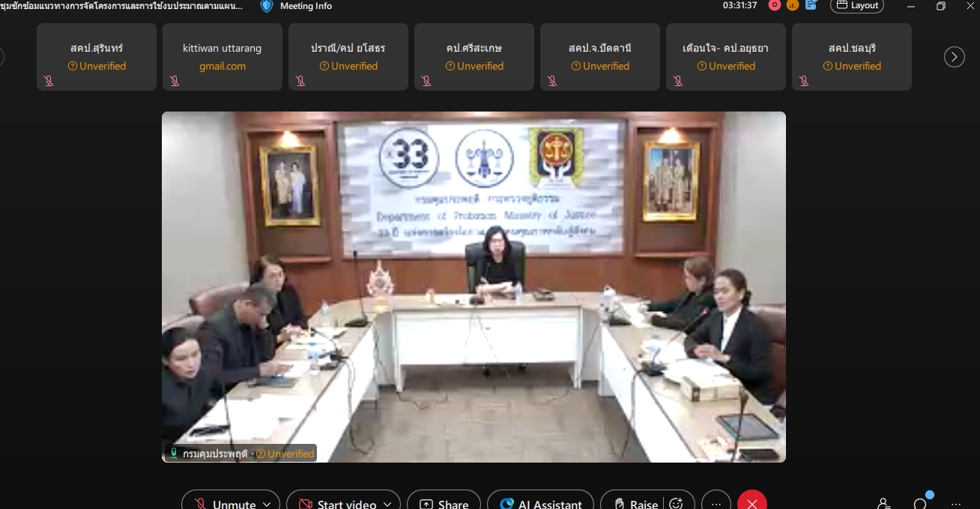The height and width of the screenshot is (509, 980).
Task: Open the Participants panel icon
Action: (x=884, y=504)
